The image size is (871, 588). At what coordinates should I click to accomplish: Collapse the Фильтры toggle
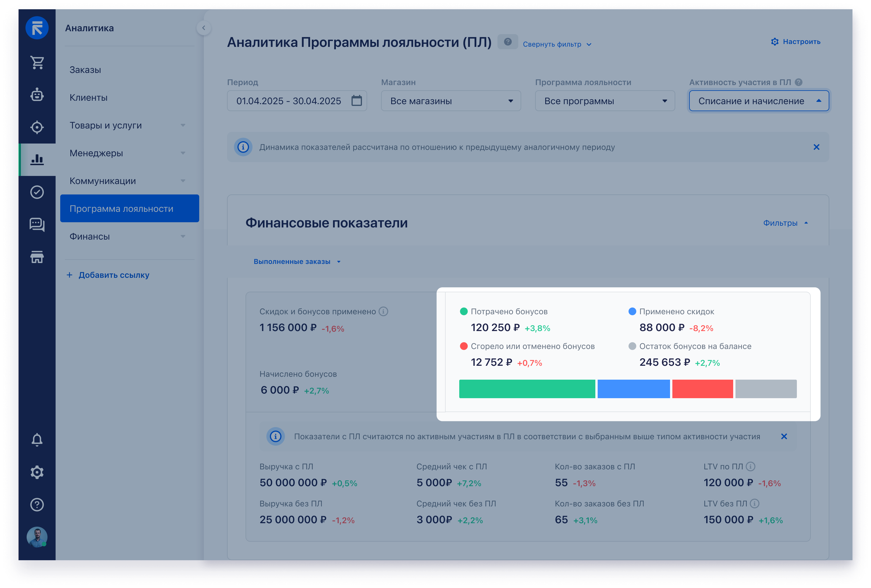click(785, 223)
